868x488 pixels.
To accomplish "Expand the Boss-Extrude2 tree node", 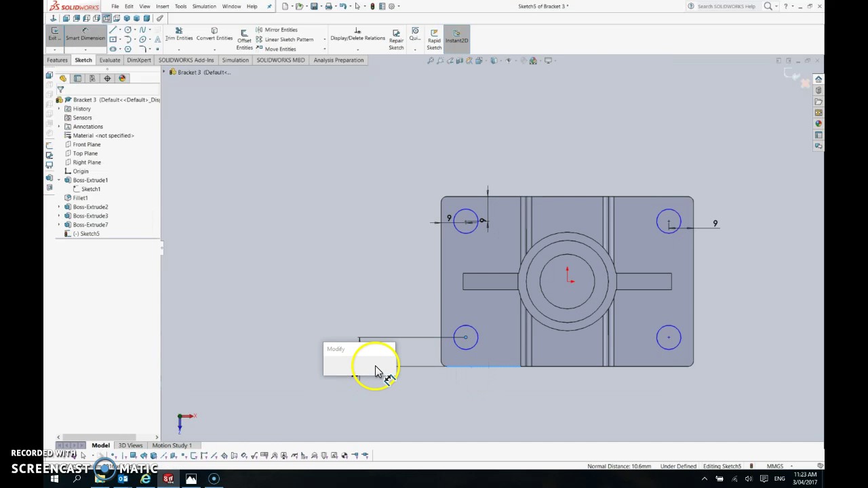I will pos(59,207).
